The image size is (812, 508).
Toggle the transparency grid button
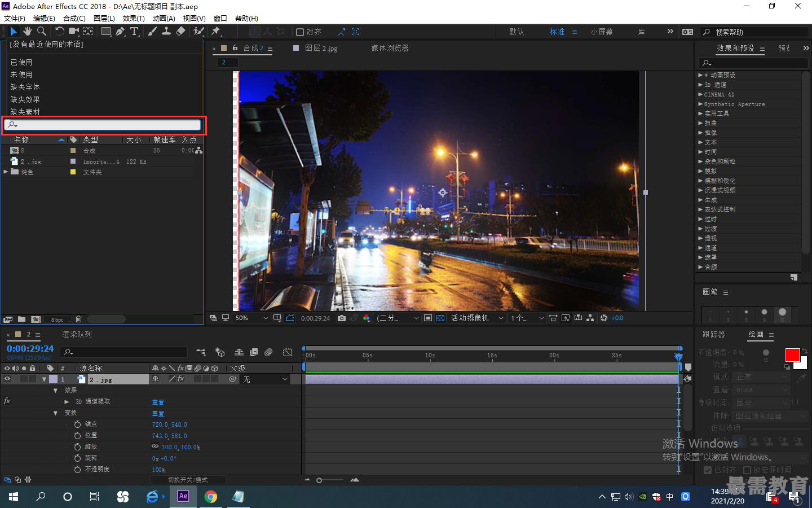point(440,318)
